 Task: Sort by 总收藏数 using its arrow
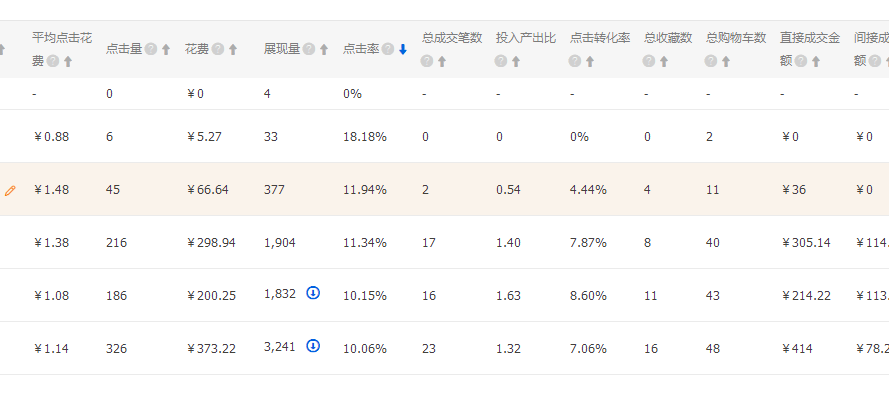[664, 61]
